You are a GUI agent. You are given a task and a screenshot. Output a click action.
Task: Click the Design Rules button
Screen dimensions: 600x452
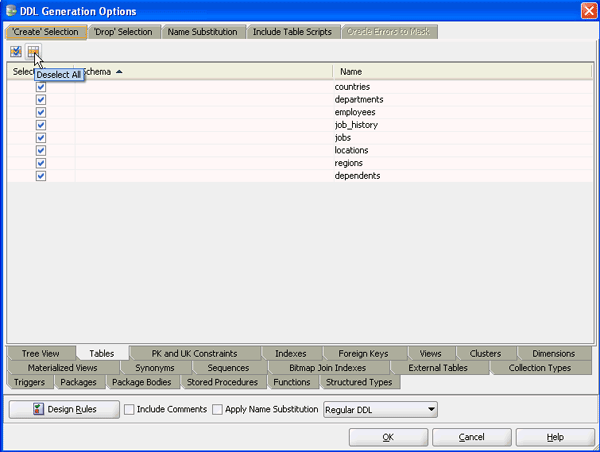click(x=64, y=410)
